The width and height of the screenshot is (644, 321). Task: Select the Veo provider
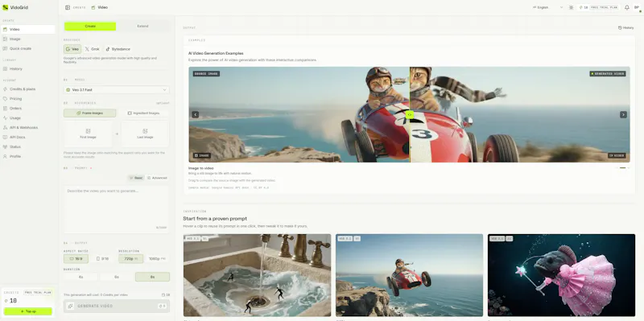pyautogui.click(x=72, y=49)
